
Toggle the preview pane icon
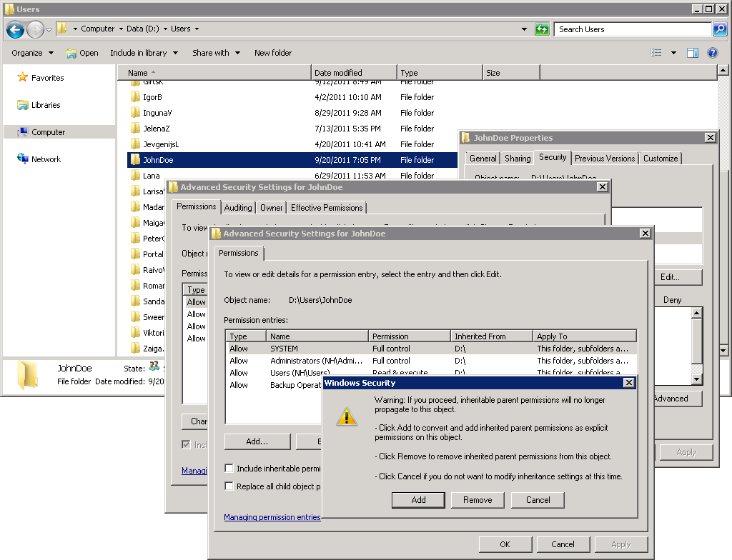point(692,53)
